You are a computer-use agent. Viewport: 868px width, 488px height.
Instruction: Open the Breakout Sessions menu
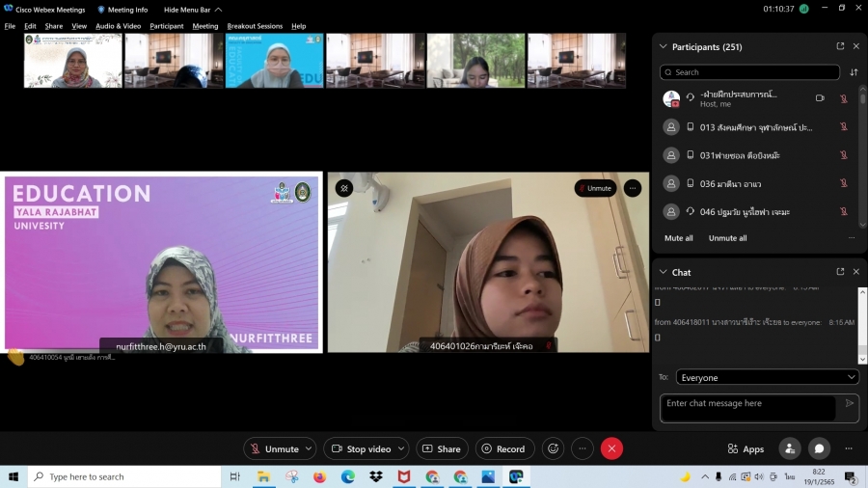pyautogui.click(x=255, y=26)
